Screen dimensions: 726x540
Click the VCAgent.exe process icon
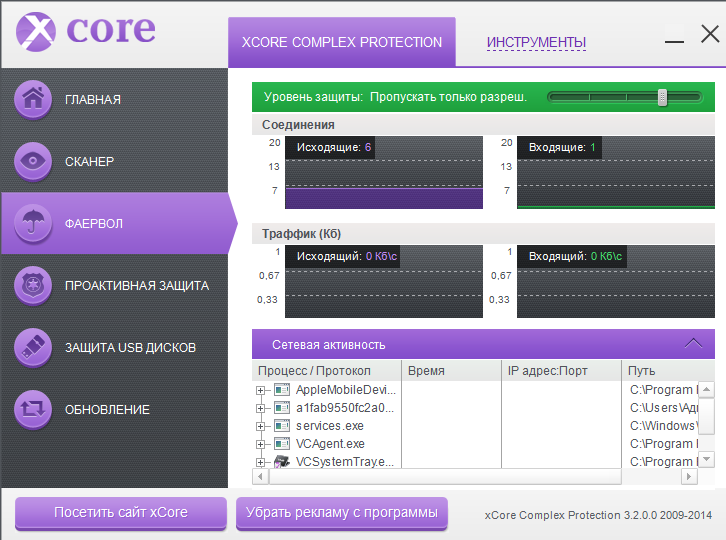(x=282, y=444)
